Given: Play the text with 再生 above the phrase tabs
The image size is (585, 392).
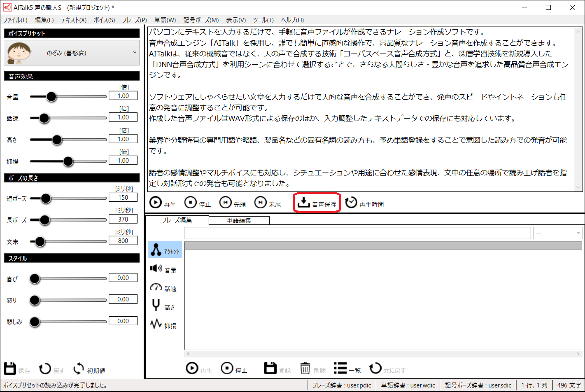Looking at the screenshot, I should pyautogui.click(x=163, y=203).
